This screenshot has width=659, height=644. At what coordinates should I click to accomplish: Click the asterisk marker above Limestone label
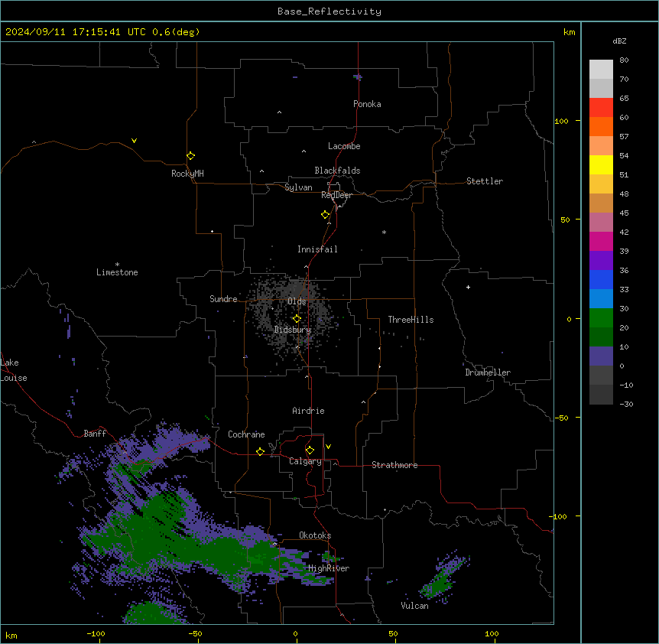(x=117, y=265)
